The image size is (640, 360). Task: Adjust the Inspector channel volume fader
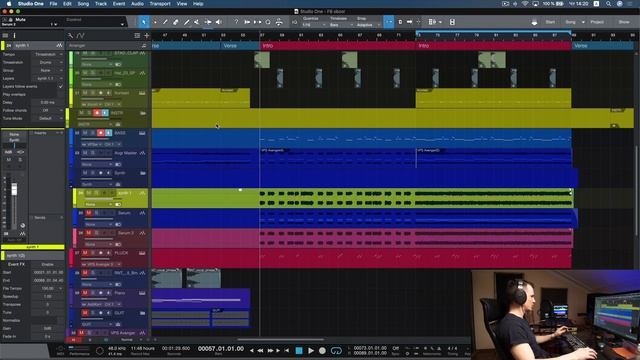(14, 189)
